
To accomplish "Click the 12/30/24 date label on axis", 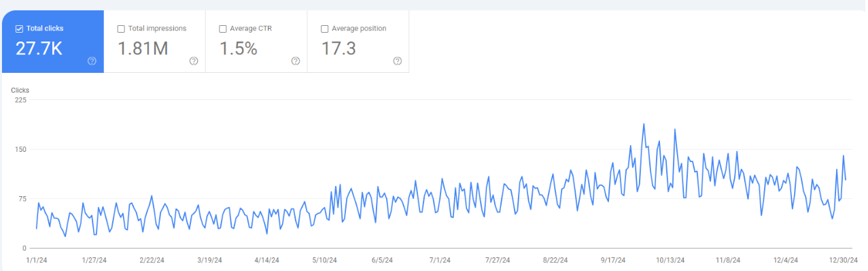I will [844, 260].
